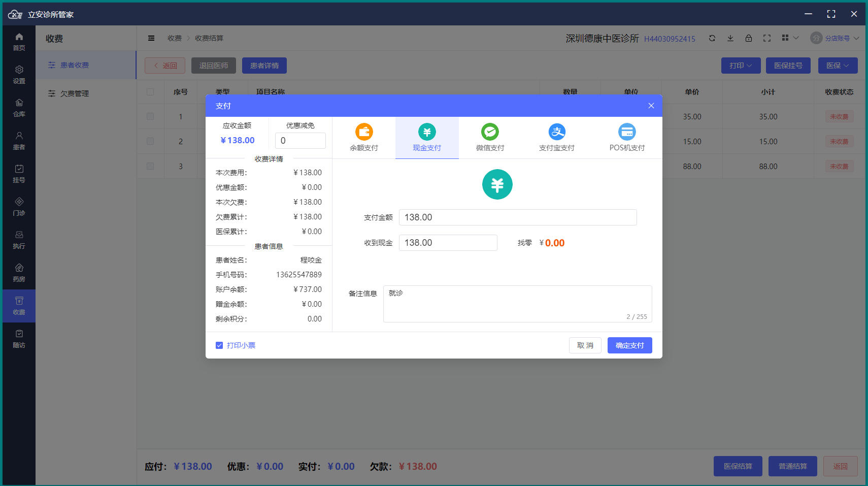The image size is (868, 486).
Task: Click the refresh icon in the header
Action: (712, 38)
